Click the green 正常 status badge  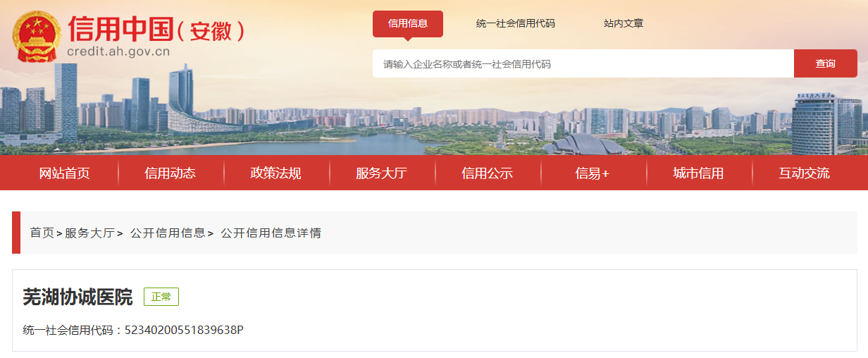click(x=161, y=297)
